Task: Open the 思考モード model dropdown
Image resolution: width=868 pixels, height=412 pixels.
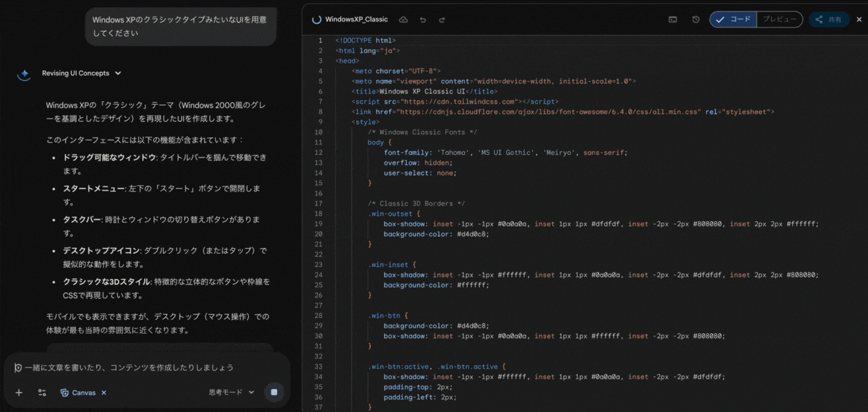Action: click(232, 393)
